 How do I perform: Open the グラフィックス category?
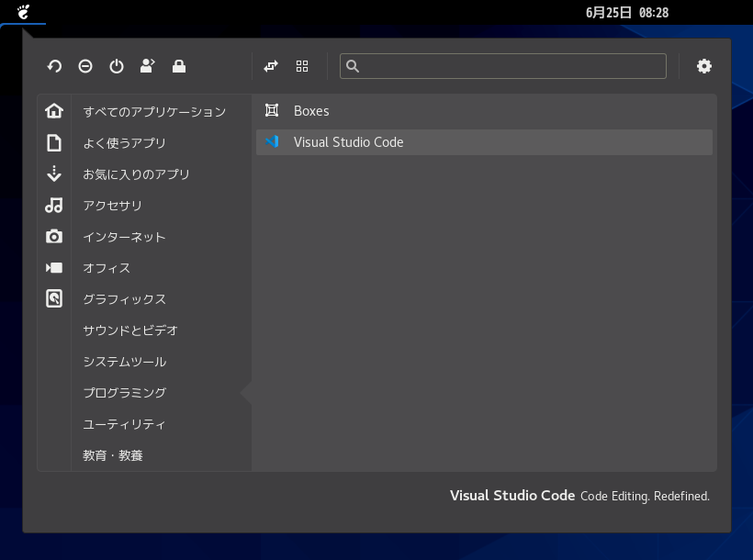124,298
